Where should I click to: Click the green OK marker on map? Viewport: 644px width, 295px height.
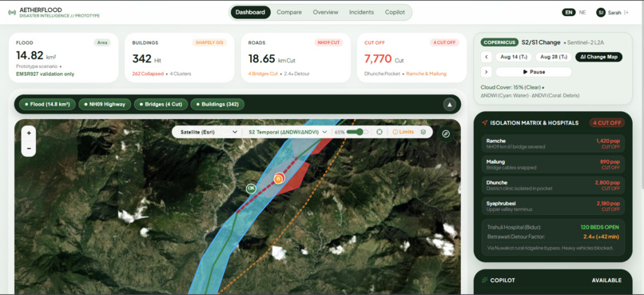click(251, 189)
